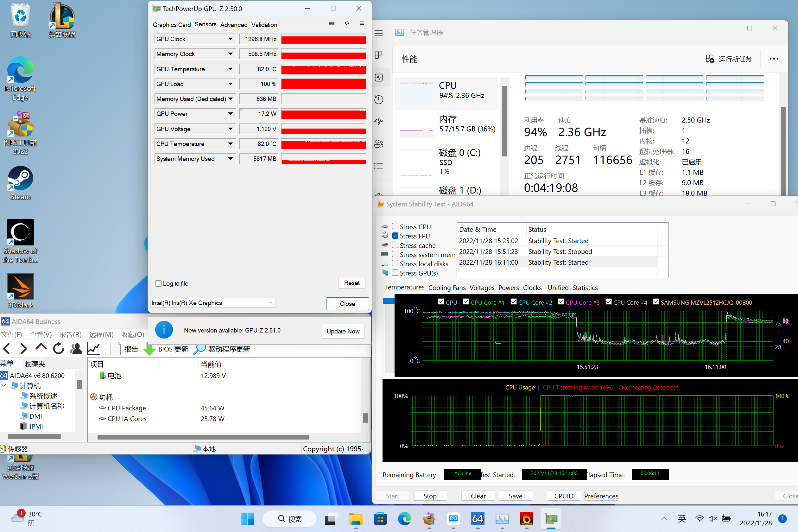Collapse the 计算机 tree node

(x=4, y=385)
